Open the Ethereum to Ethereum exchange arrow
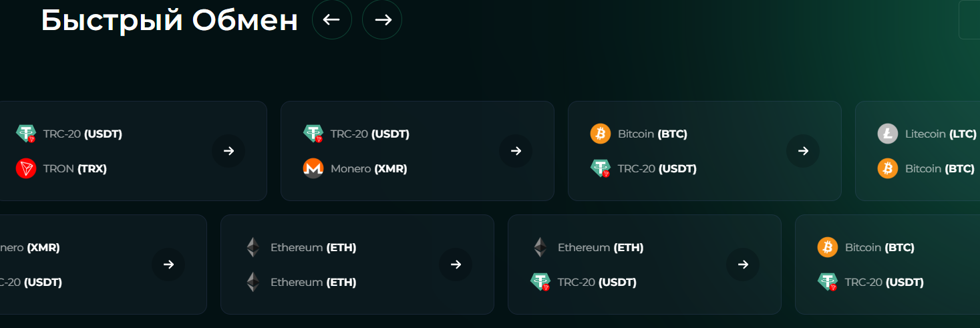The height and width of the screenshot is (328, 980). pyautogui.click(x=456, y=265)
